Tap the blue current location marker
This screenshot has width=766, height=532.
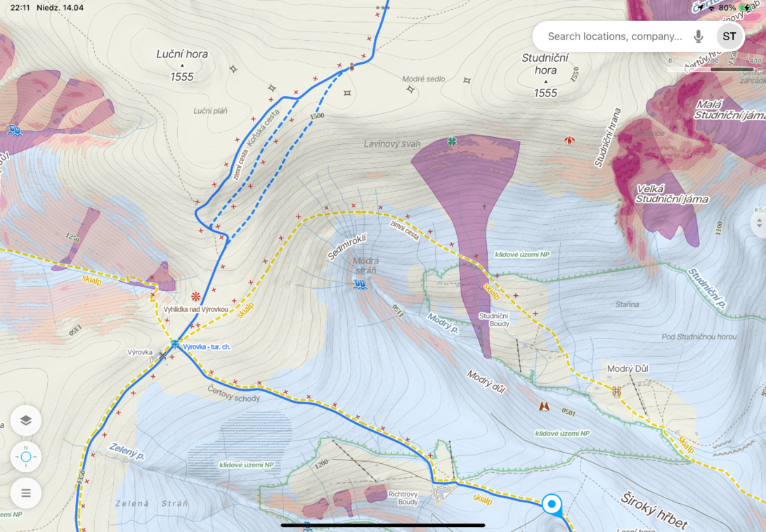click(552, 504)
